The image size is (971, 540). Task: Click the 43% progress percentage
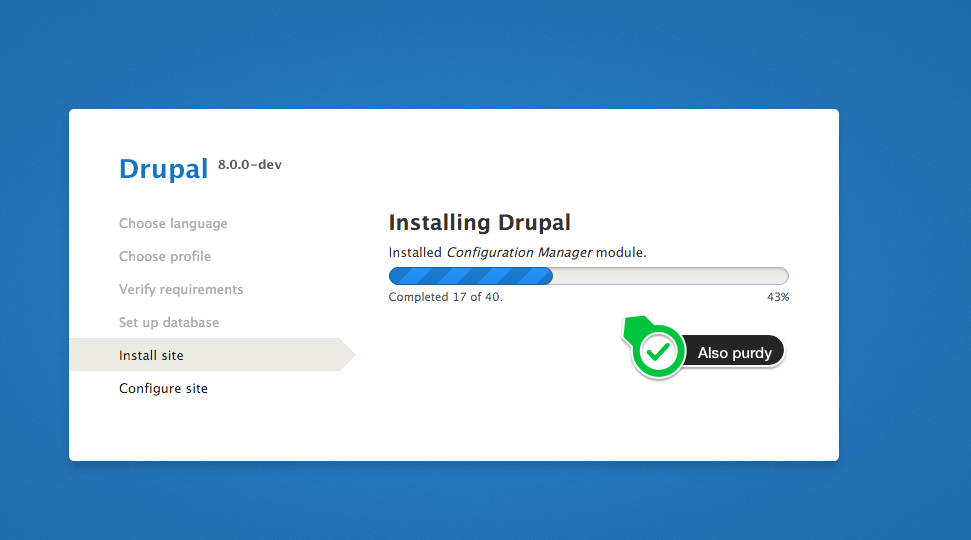778,297
